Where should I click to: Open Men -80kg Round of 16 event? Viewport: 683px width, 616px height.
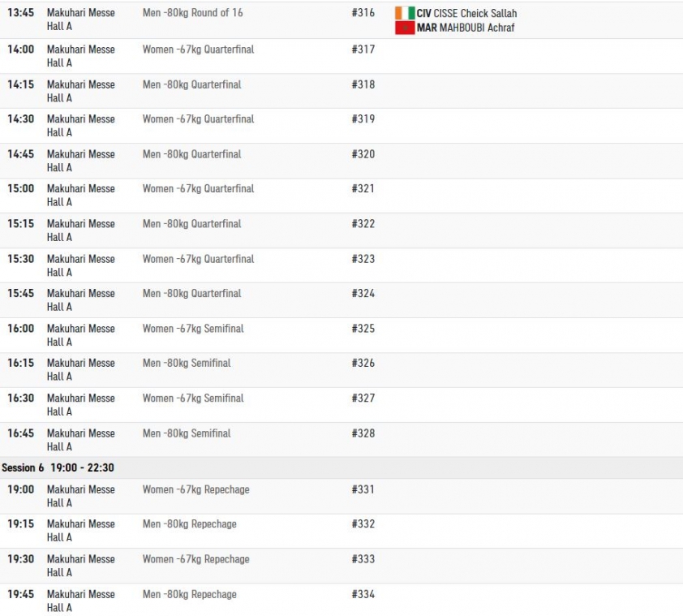pos(192,13)
